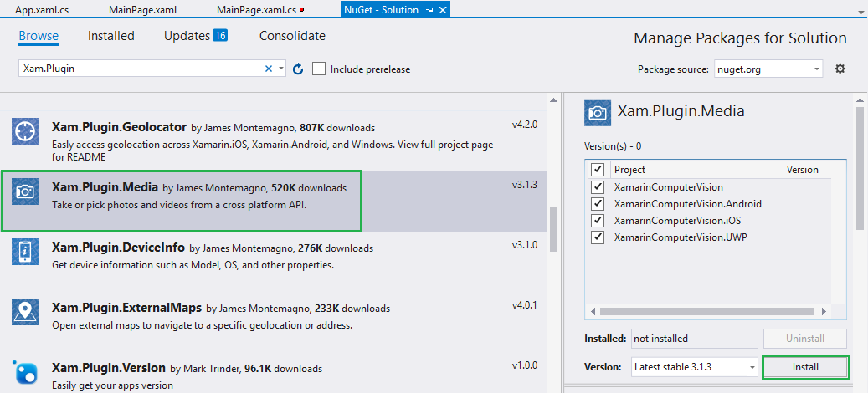Image resolution: width=868 pixels, height=393 pixels.
Task: Click the 'not installed' status field
Action: click(694, 339)
